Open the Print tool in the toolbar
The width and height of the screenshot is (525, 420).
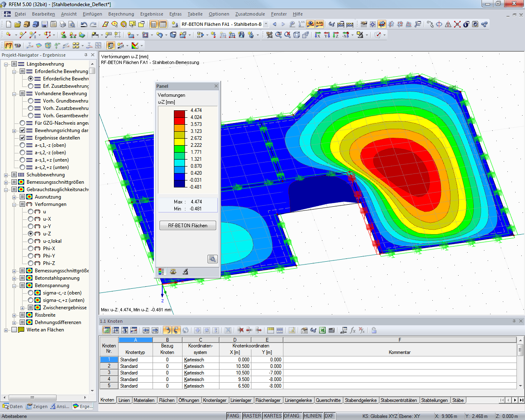62,24
